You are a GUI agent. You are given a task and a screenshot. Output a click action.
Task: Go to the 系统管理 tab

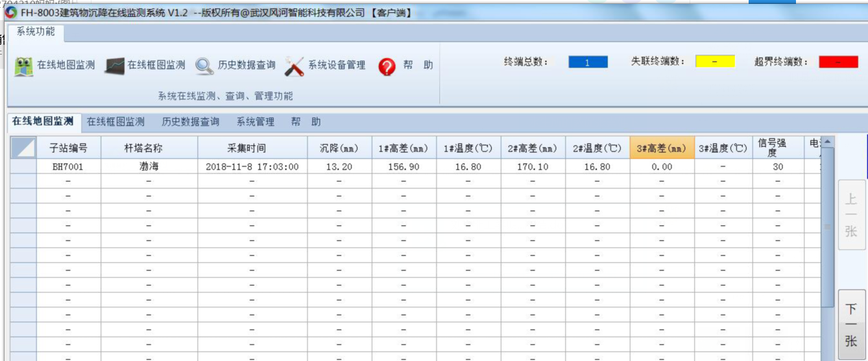[x=255, y=121]
